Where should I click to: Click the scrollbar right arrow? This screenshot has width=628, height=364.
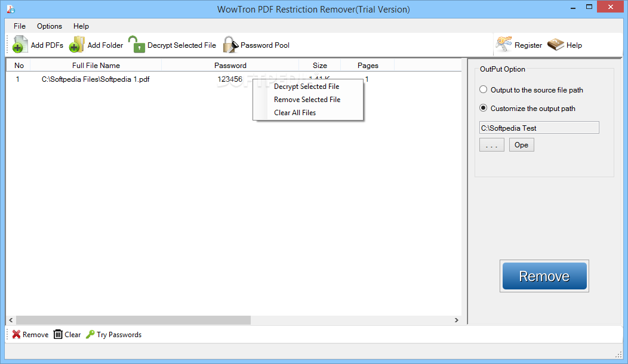(x=457, y=320)
